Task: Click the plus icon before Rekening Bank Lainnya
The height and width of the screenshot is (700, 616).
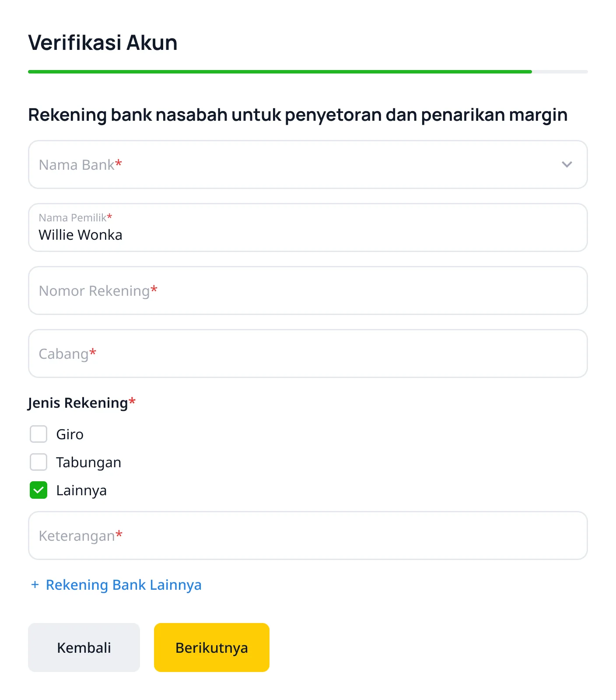Action: (x=35, y=584)
